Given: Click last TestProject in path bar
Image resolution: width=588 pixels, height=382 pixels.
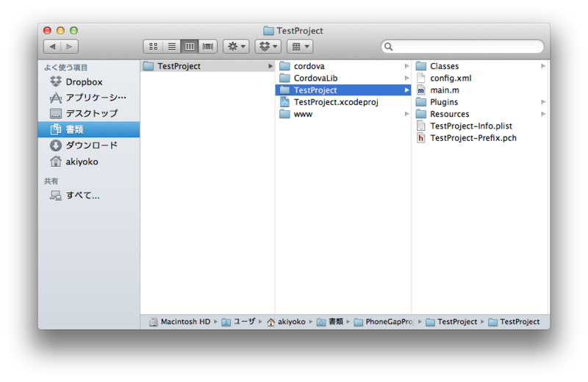Looking at the screenshot, I should tap(514, 322).
